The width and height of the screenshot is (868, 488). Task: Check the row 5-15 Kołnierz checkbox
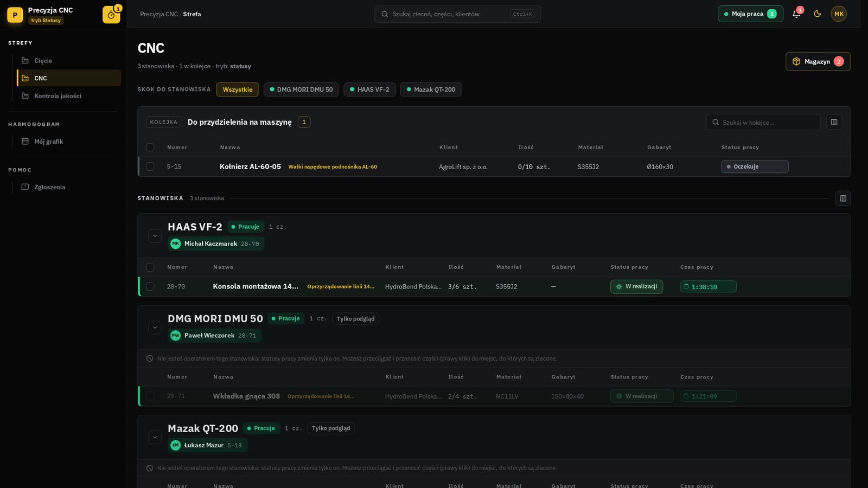point(150,167)
